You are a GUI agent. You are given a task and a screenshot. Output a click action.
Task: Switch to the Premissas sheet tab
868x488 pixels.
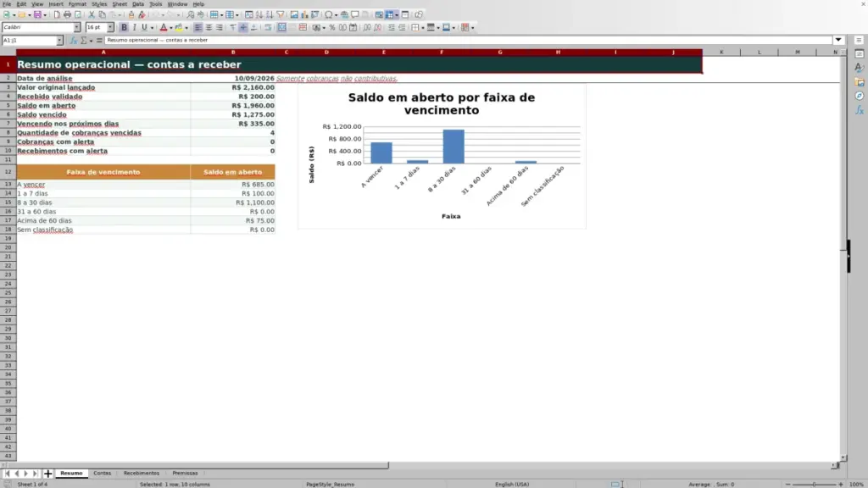tap(185, 473)
